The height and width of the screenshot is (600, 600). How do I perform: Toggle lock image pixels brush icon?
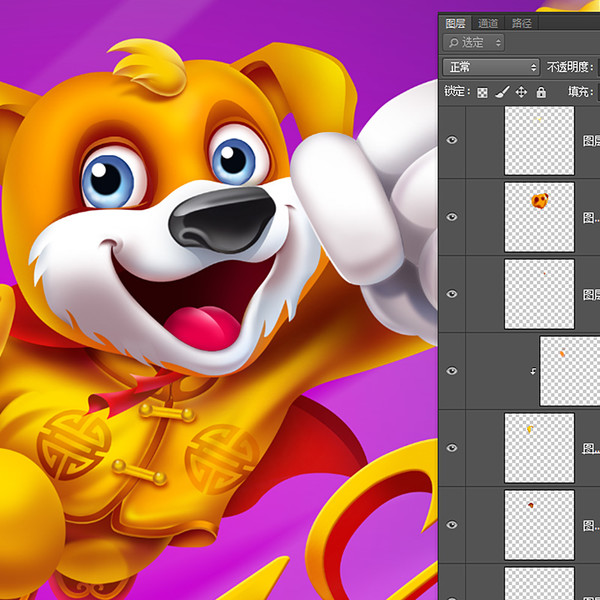[502, 92]
